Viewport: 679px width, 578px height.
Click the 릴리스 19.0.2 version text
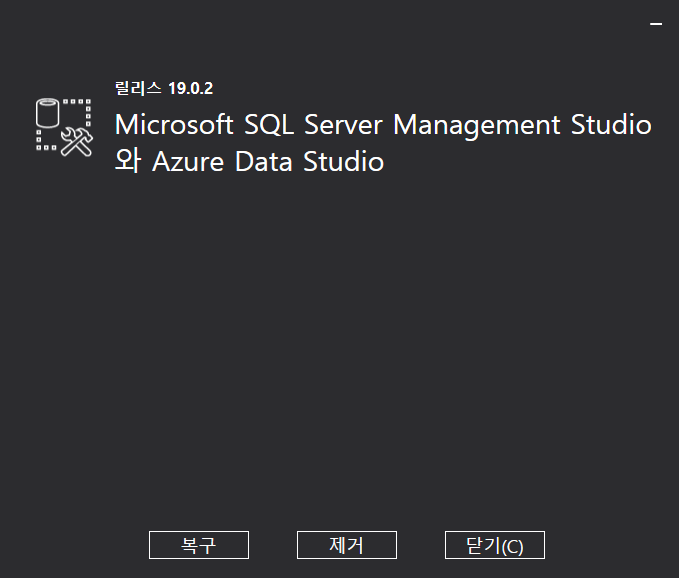tap(164, 88)
